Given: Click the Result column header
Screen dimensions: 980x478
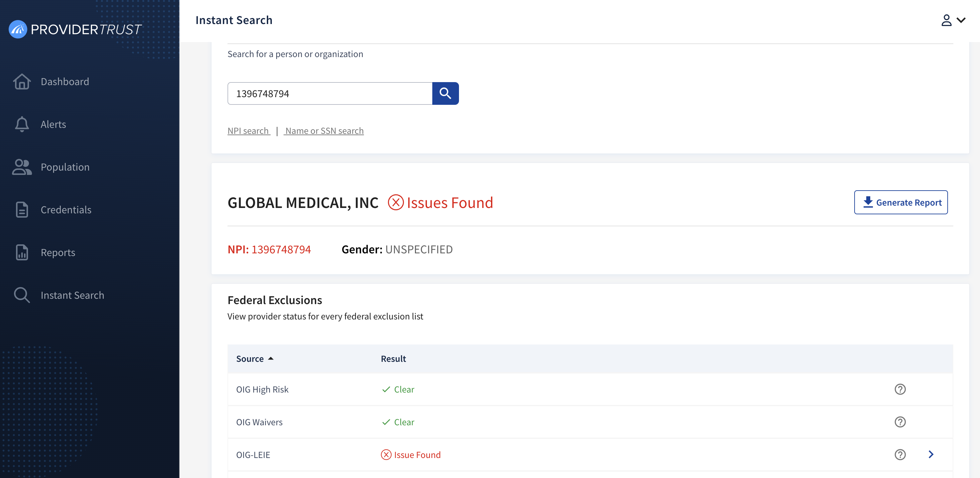Looking at the screenshot, I should pos(393,358).
